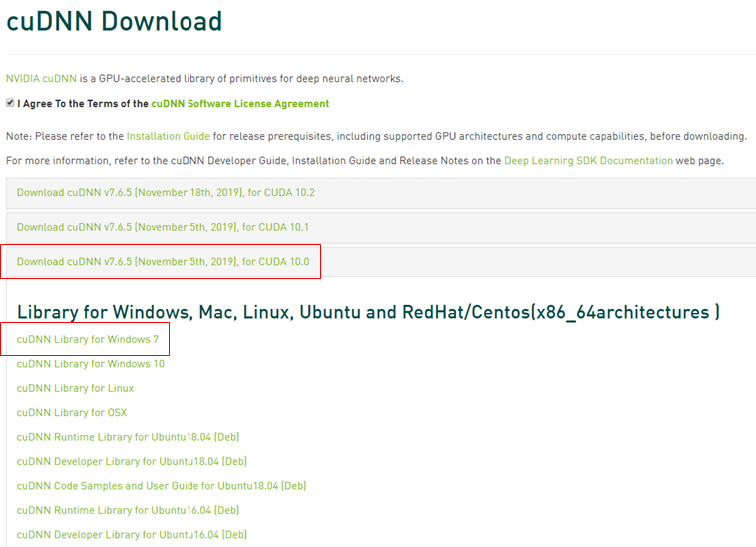Open the NVIDIA cuDNN link
The width and height of the screenshot is (756, 547).
(41, 79)
